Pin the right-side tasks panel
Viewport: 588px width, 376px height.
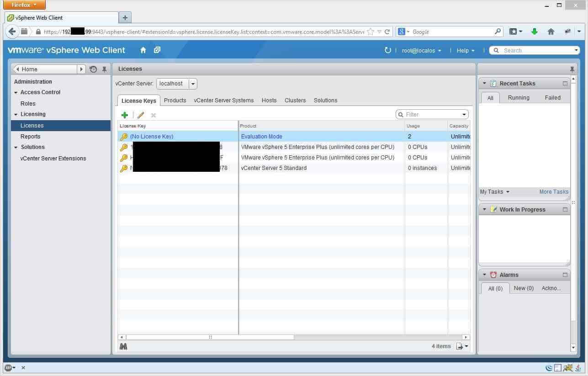572,69
